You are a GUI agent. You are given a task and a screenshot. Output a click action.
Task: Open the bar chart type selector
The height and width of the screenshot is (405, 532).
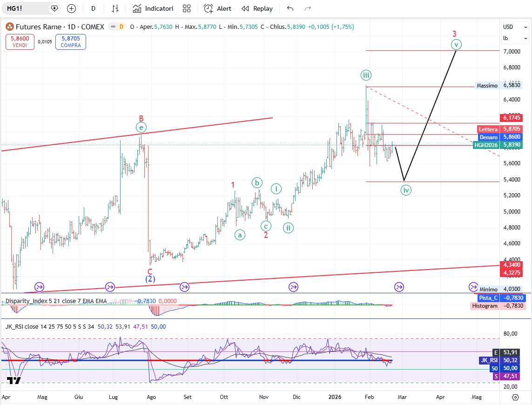pos(115,8)
